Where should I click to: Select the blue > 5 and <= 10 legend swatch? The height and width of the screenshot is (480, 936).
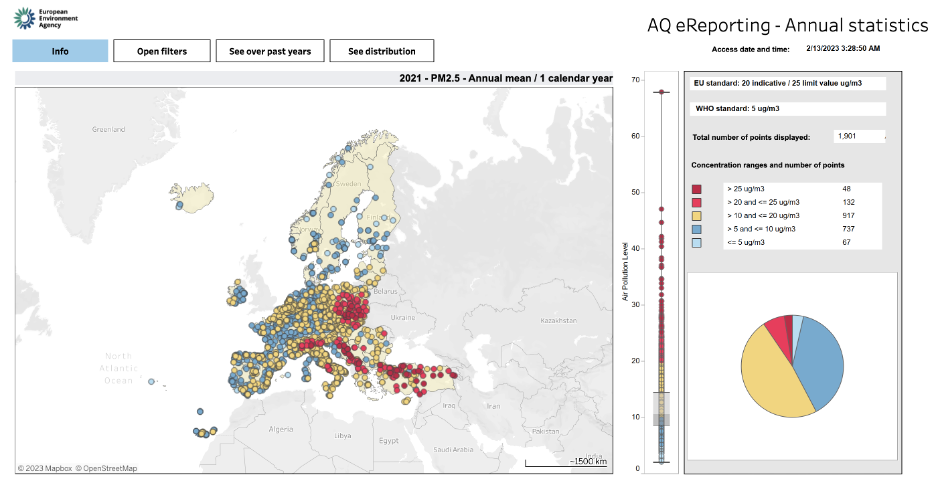coord(697,228)
